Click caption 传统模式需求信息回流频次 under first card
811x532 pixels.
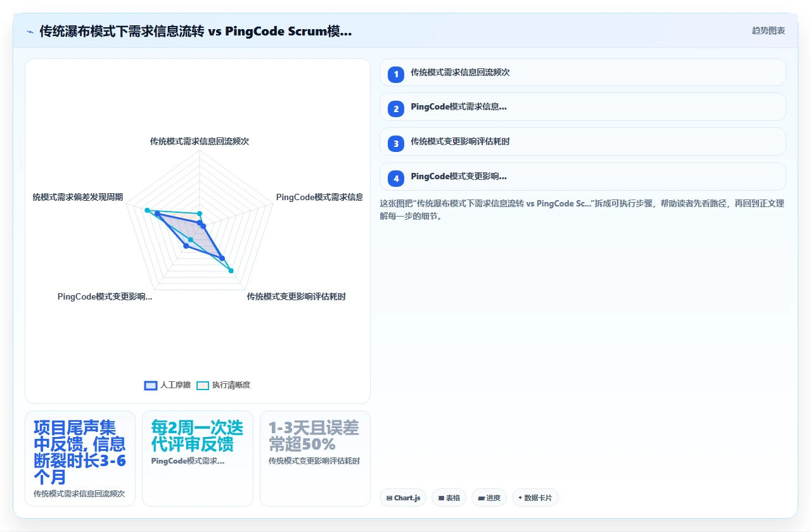coord(79,493)
